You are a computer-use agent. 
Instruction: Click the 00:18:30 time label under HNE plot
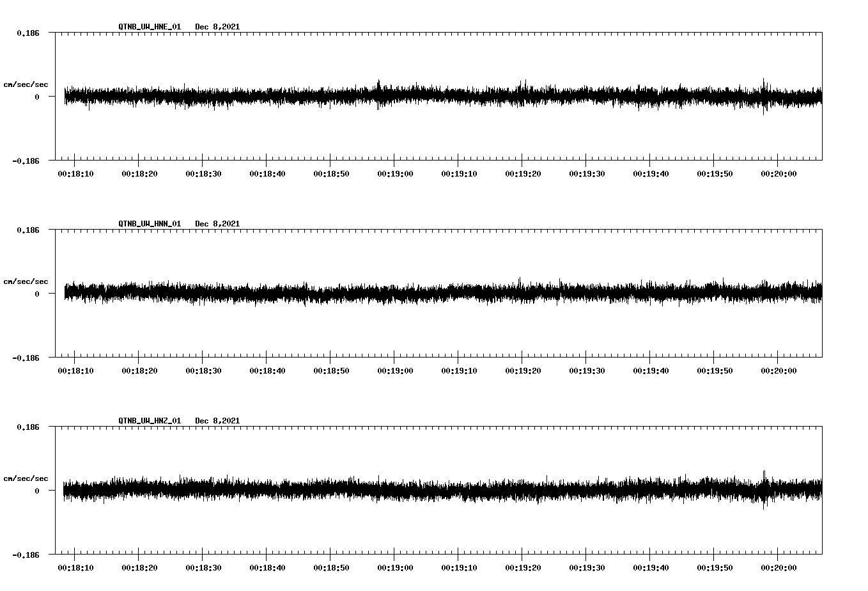(203, 174)
